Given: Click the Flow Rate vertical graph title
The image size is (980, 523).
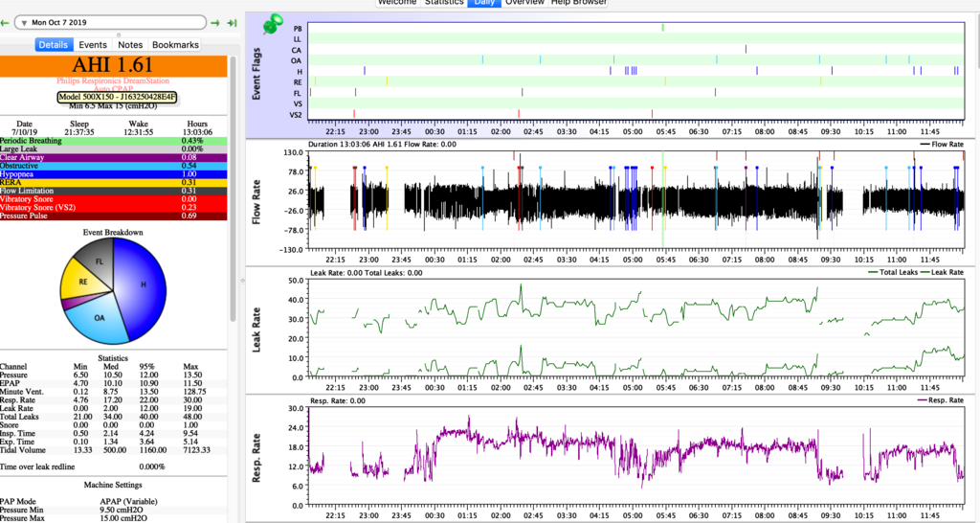Looking at the screenshot, I should click(256, 202).
